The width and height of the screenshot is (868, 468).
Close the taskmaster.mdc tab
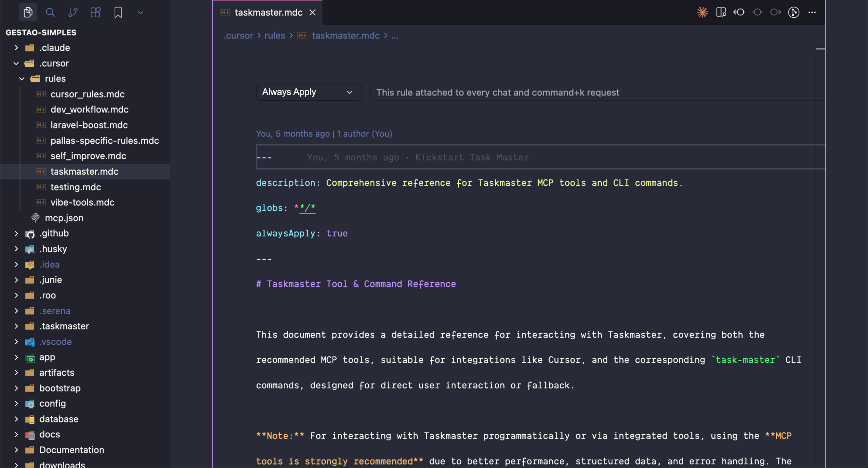pyautogui.click(x=312, y=12)
